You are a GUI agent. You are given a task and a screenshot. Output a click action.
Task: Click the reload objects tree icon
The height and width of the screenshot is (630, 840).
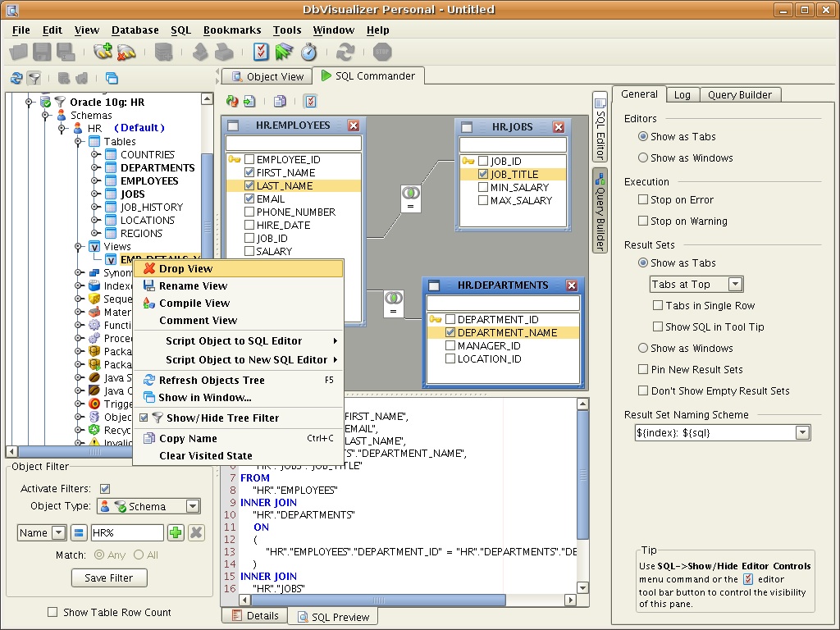tap(16, 79)
